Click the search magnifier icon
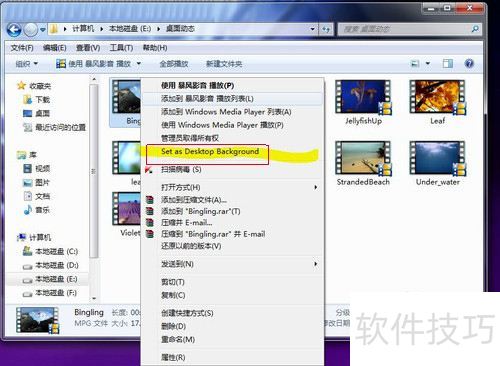500x366 pixels. coord(475,29)
